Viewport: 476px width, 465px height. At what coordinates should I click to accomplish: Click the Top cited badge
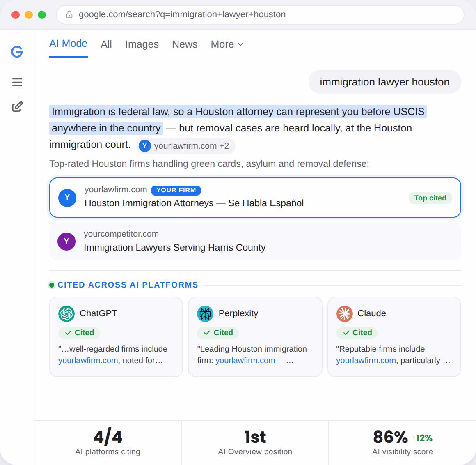click(x=430, y=198)
